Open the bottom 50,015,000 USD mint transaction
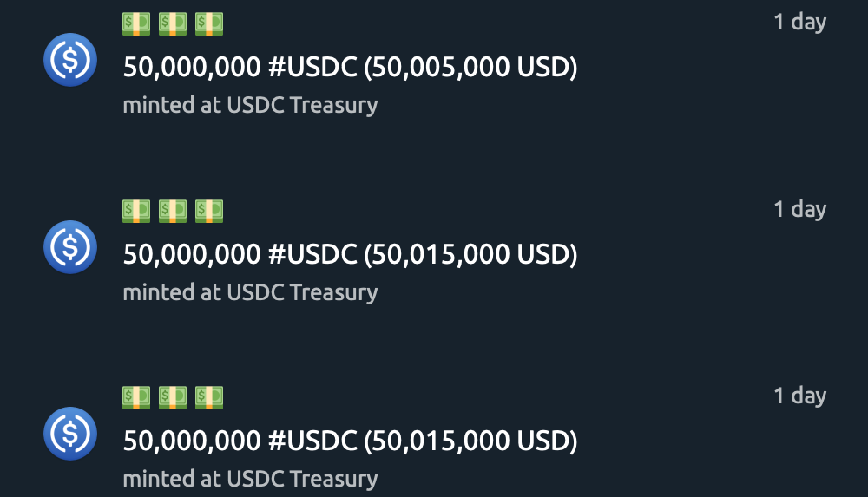 click(350, 441)
